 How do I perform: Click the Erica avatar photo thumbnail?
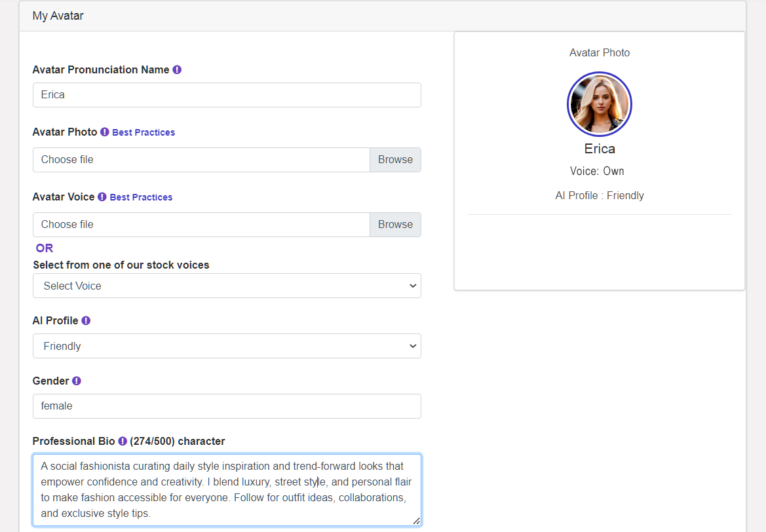pos(599,104)
